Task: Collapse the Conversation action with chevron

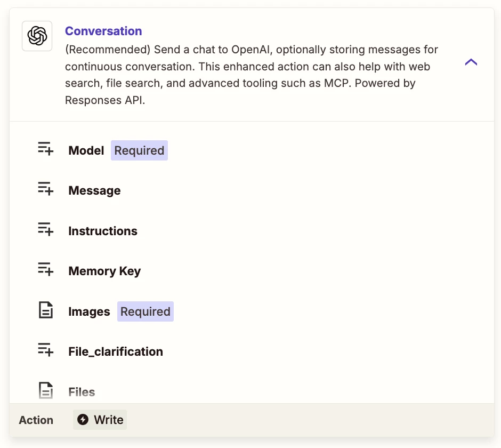Action: [x=471, y=62]
